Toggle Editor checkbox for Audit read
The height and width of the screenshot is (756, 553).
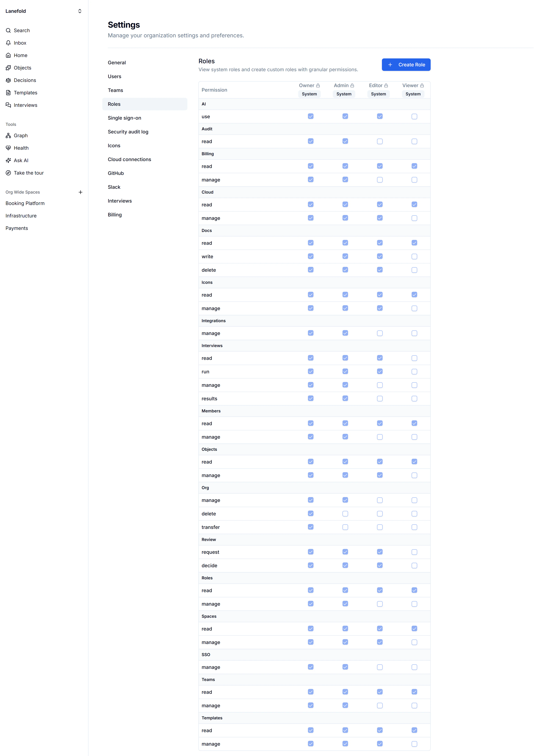coord(380,141)
